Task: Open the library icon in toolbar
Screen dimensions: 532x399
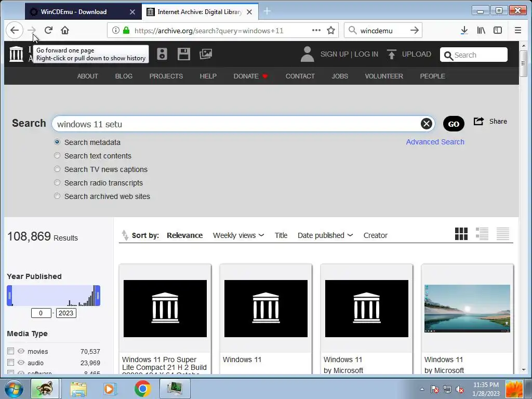Action: click(481, 30)
